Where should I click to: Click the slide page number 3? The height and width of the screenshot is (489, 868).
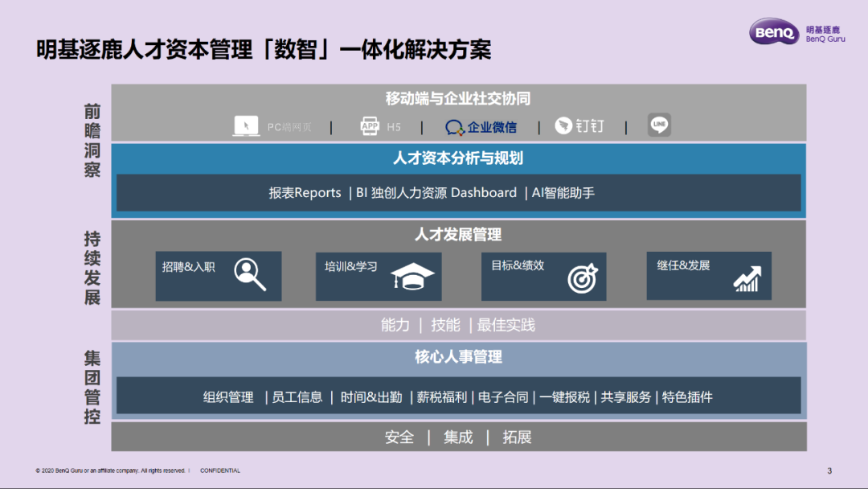pyautogui.click(x=829, y=471)
